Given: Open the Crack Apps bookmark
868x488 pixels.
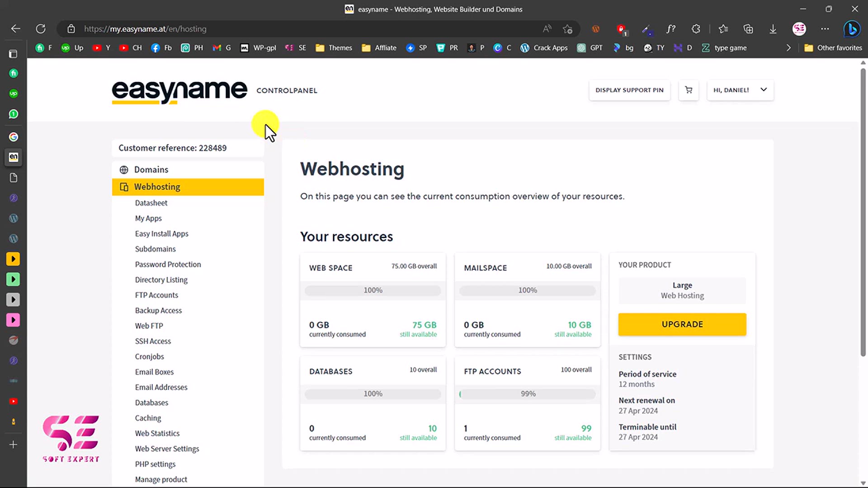Looking at the screenshot, I should click(x=544, y=48).
